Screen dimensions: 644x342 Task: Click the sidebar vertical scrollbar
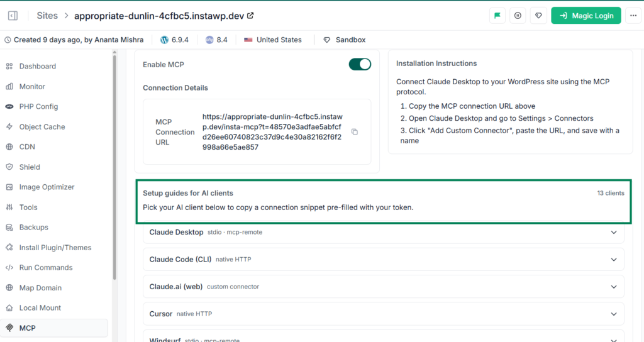pyautogui.click(x=114, y=166)
